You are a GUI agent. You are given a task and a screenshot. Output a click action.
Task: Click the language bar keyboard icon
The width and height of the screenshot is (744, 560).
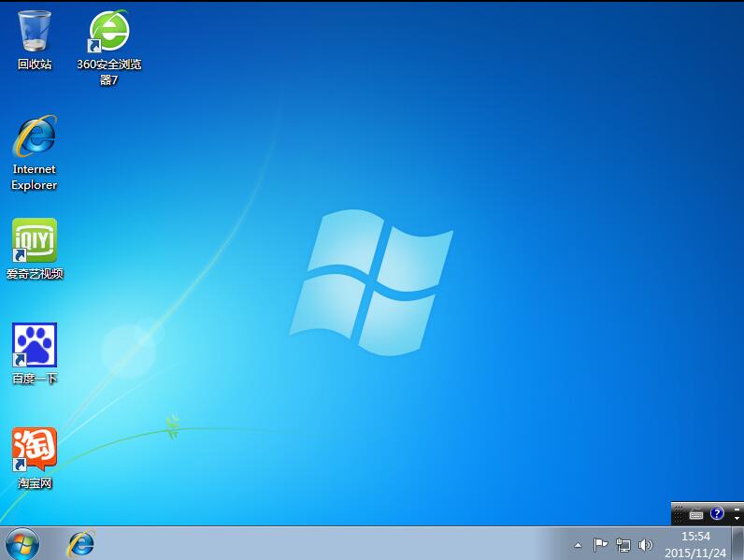[696, 514]
